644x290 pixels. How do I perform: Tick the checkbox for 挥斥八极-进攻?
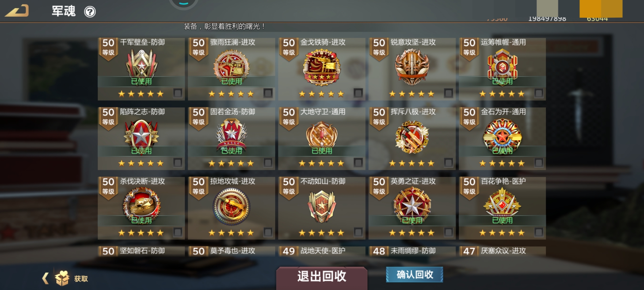[x=448, y=163]
